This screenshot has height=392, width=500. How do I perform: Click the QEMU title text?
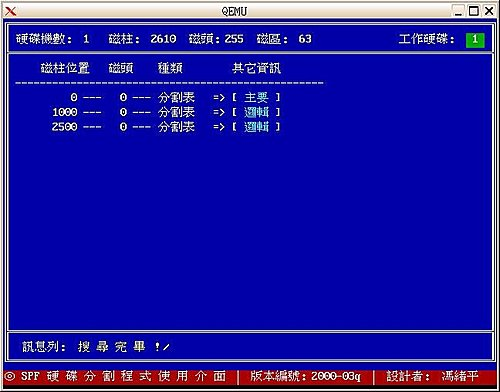click(234, 12)
